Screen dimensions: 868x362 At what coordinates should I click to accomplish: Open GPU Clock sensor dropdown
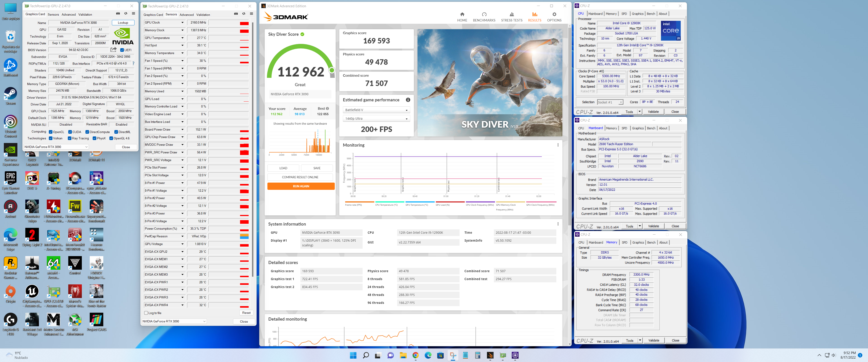coord(182,23)
